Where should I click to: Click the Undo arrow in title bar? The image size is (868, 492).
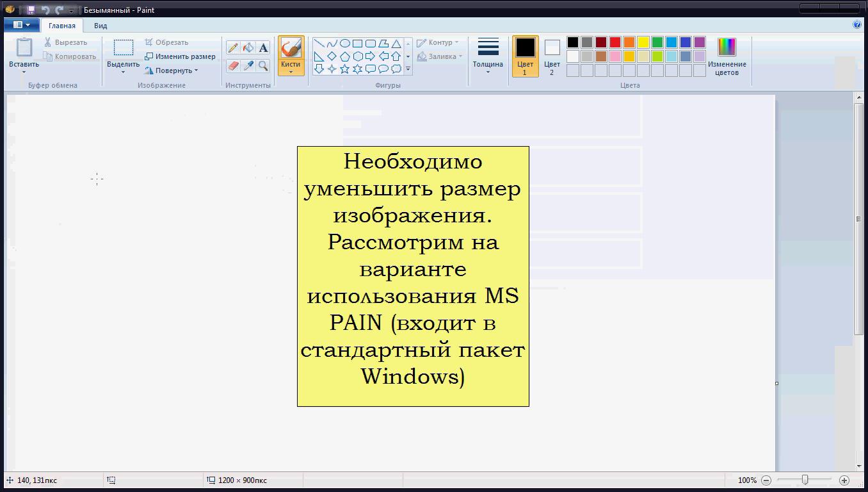coord(45,10)
